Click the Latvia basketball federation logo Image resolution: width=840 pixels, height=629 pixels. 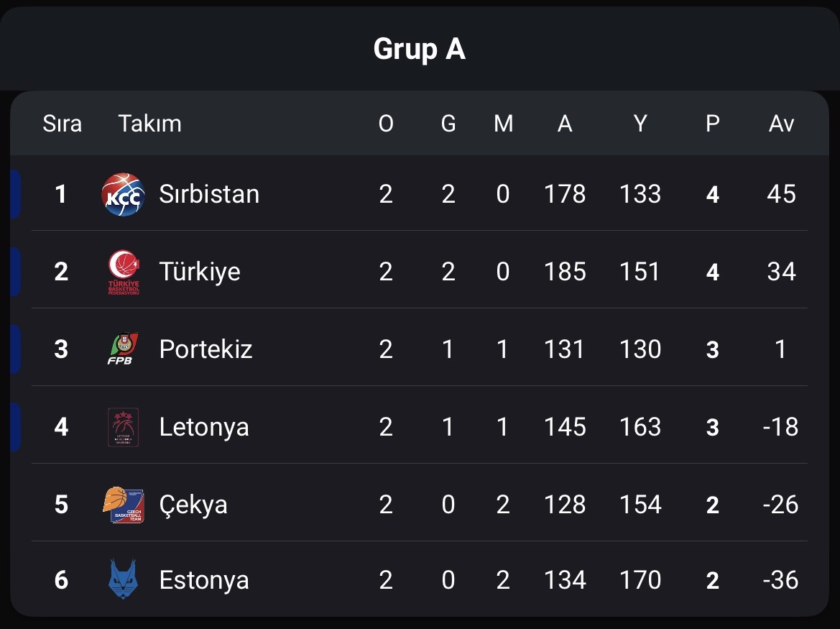point(123,427)
